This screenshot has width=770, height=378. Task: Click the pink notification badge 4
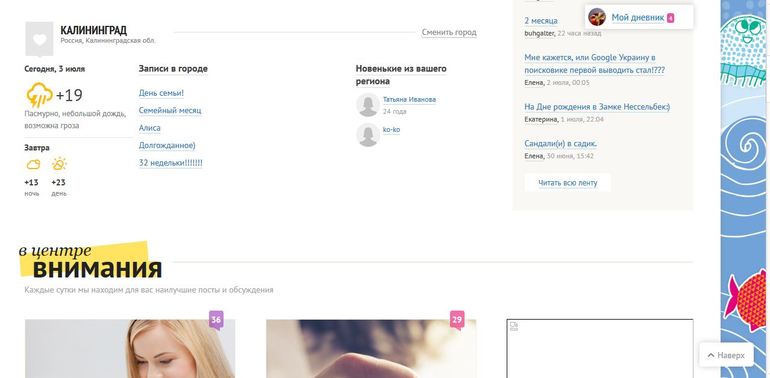[670, 18]
